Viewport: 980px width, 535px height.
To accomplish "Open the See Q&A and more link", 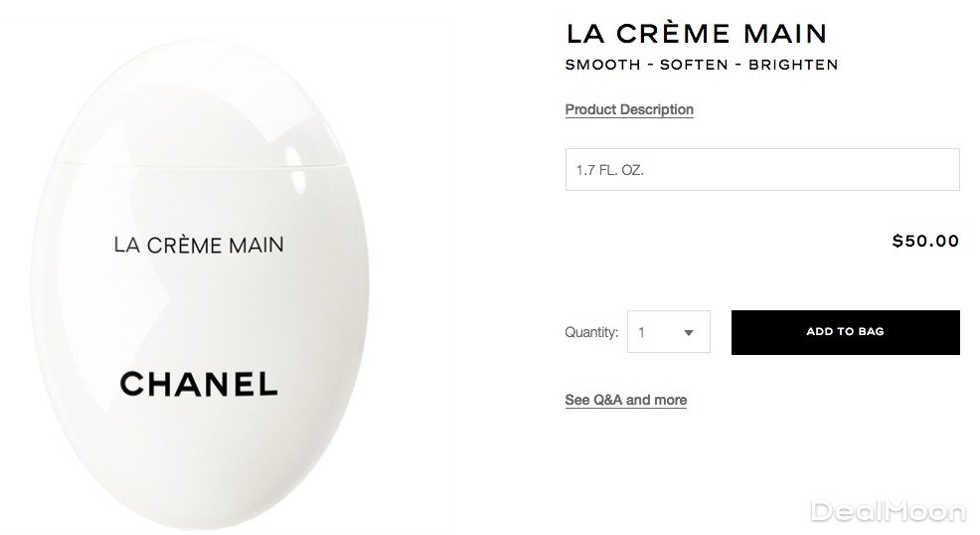I will point(625,400).
